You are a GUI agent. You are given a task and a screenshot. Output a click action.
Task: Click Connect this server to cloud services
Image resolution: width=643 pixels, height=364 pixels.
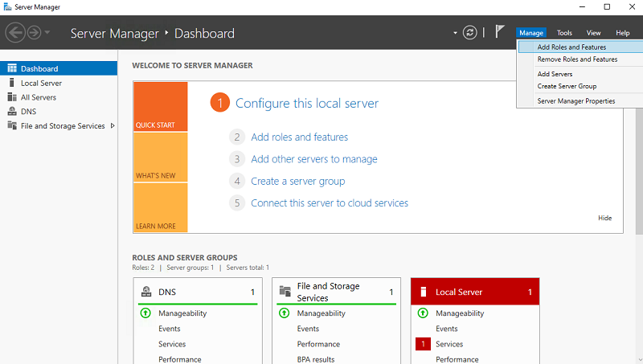point(330,203)
